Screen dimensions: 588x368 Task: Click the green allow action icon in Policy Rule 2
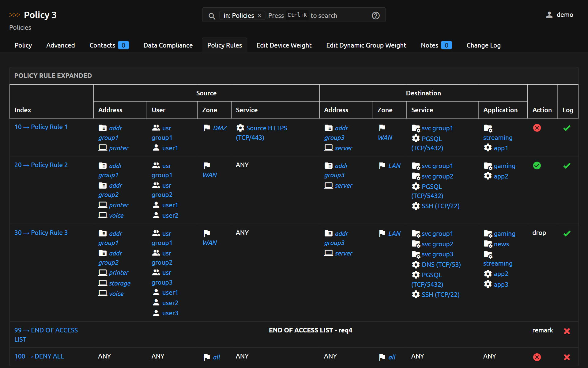537,166
